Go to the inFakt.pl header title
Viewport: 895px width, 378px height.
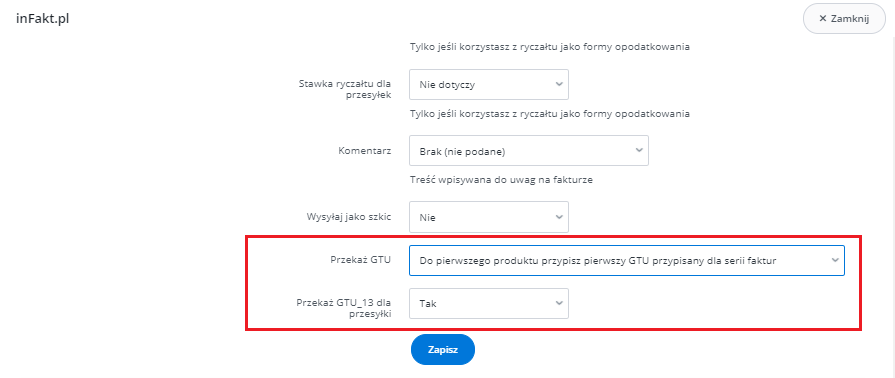coord(43,18)
